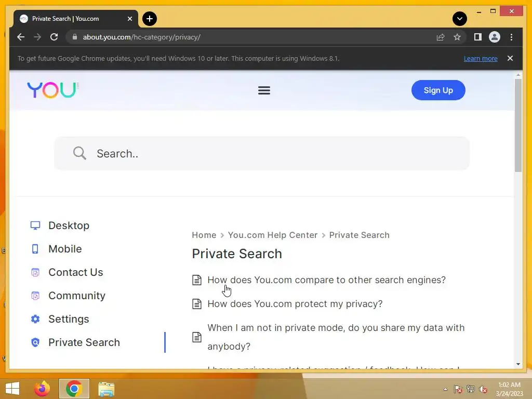Open a new tab with the plus button

tap(149, 19)
